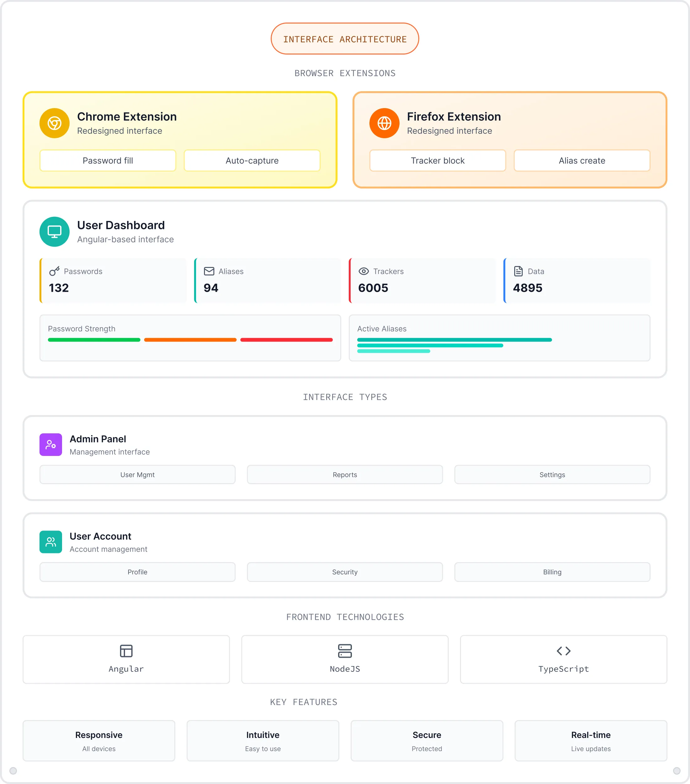Viewport: 690px width, 784px height.
Task: Click the TypeScript code brackets icon
Action: (x=563, y=650)
